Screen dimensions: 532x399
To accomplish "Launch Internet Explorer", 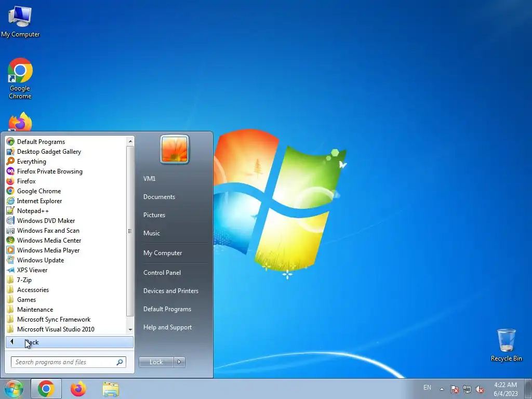I will point(66,201).
